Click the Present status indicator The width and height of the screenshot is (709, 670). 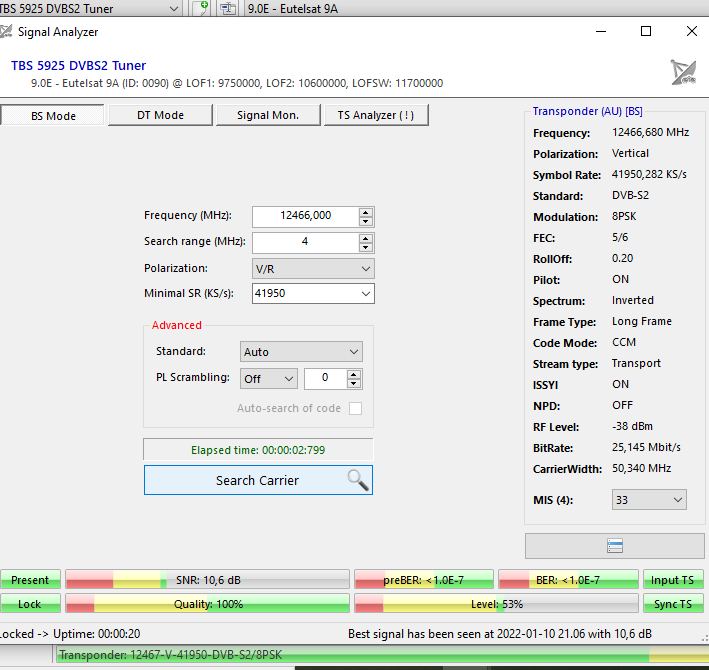[30, 580]
